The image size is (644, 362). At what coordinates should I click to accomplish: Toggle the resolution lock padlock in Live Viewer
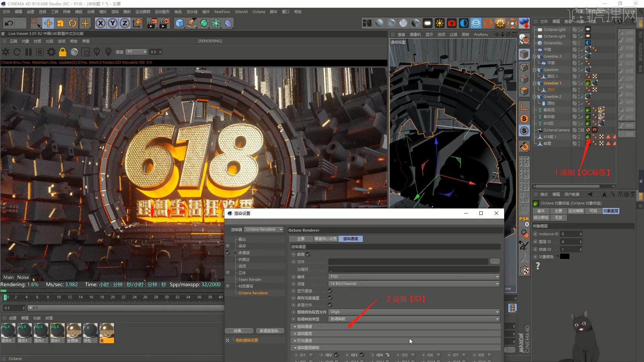pos(62,52)
